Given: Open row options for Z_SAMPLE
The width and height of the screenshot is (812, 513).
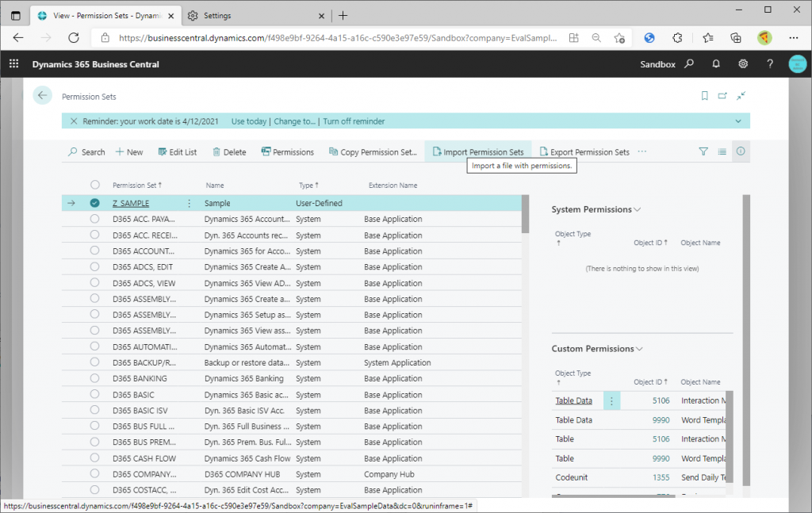Looking at the screenshot, I should (189, 204).
